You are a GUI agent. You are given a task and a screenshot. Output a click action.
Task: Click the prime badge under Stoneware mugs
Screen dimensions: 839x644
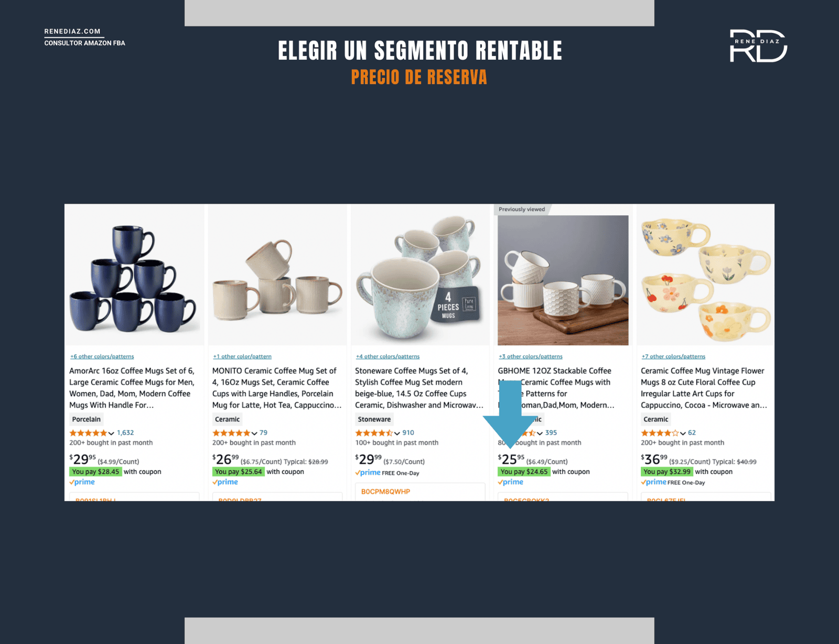(x=368, y=473)
